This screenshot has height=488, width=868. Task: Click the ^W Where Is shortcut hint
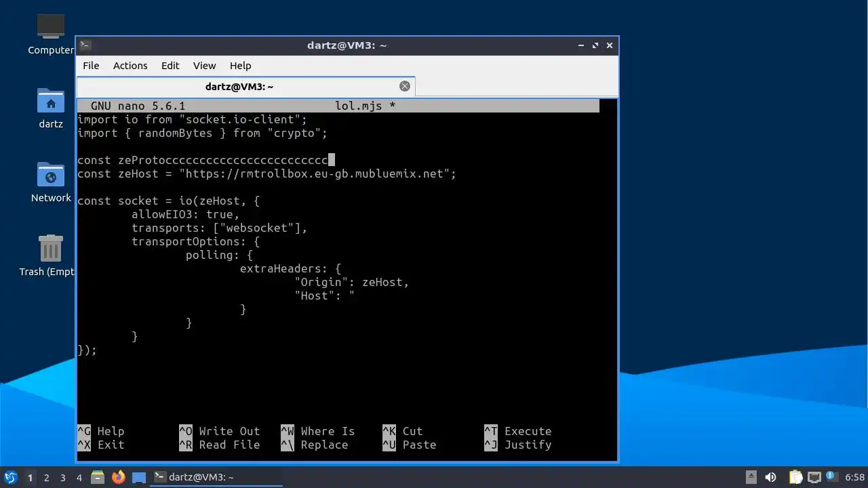317,431
